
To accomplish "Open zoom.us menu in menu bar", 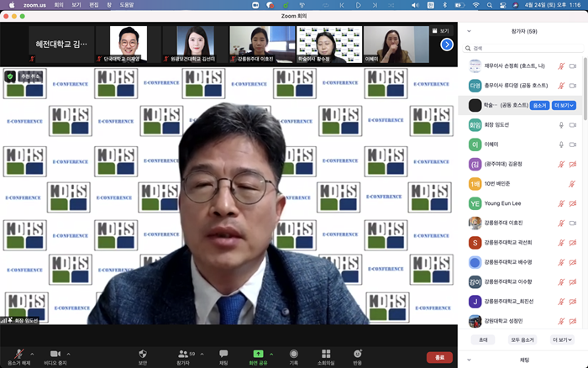I will point(34,5).
